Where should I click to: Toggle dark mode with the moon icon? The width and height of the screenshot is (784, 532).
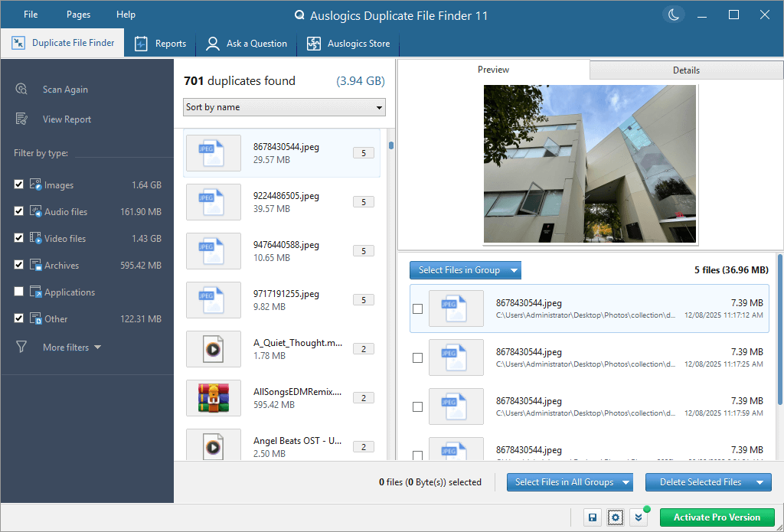point(673,14)
